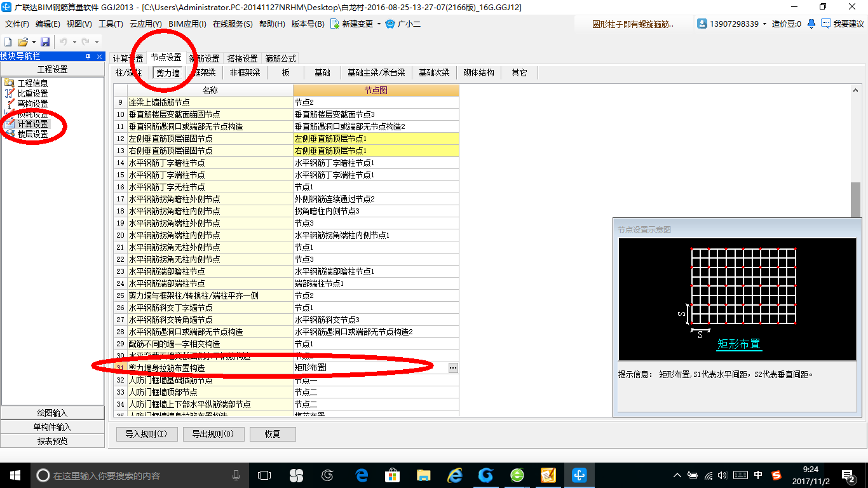Screen dimensions: 868x488
Task: Expand the 绘图输入 module section
Action: click(x=52, y=413)
